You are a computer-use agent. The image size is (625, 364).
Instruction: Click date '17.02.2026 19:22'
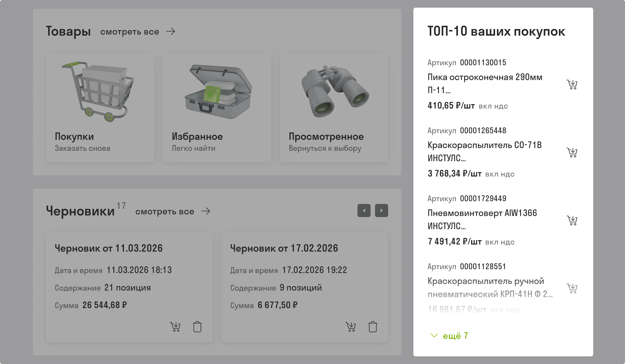[x=314, y=270]
